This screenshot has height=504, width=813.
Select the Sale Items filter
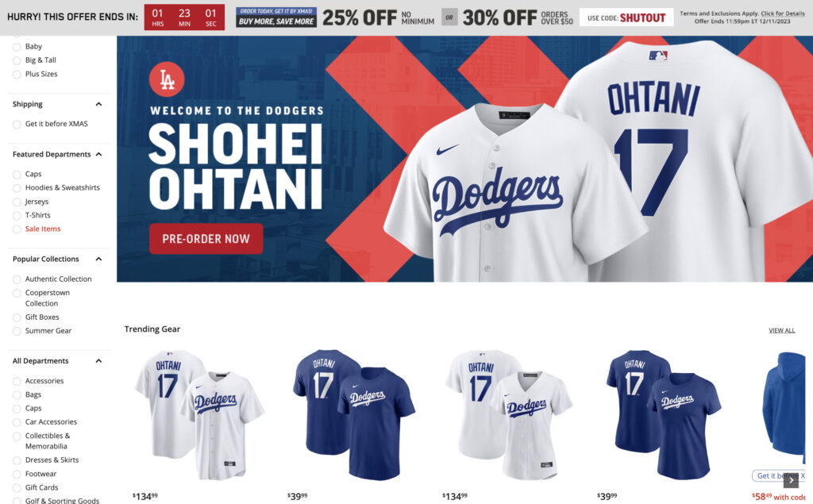[x=37, y=229]
